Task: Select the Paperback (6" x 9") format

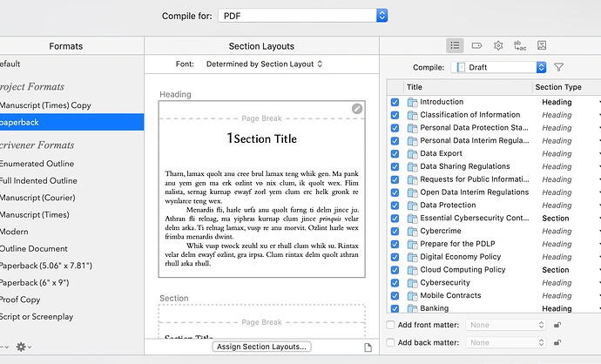Action: pos(71,283)
